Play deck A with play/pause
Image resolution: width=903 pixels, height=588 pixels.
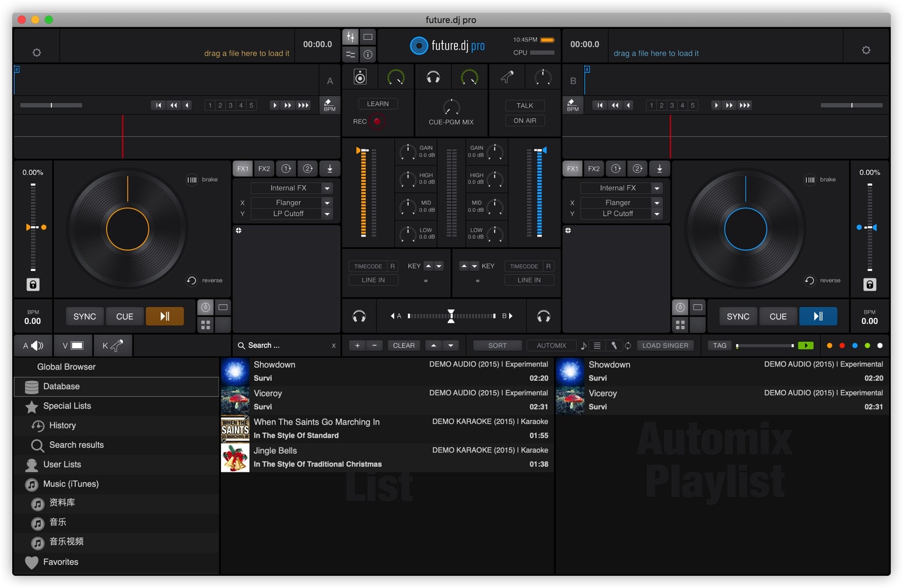click(164, 317)
